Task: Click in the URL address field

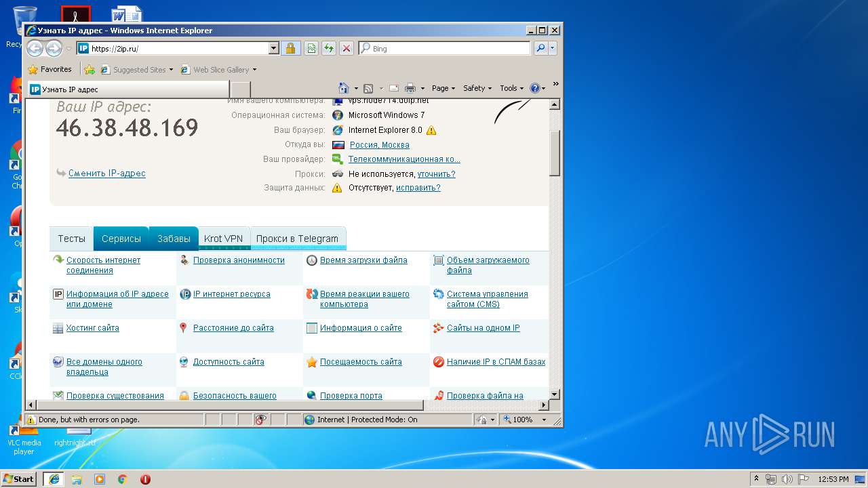Action: [x=179, y=48]
